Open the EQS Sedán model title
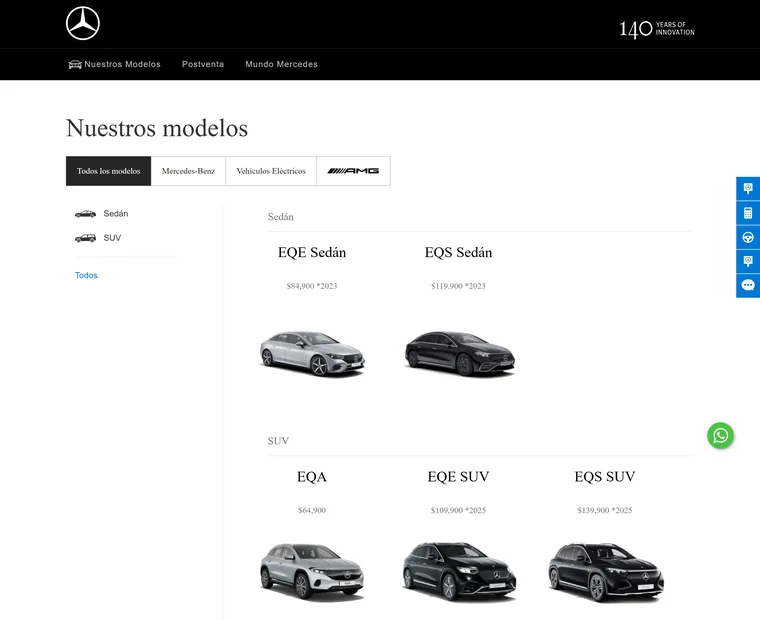 click(459, 253)
